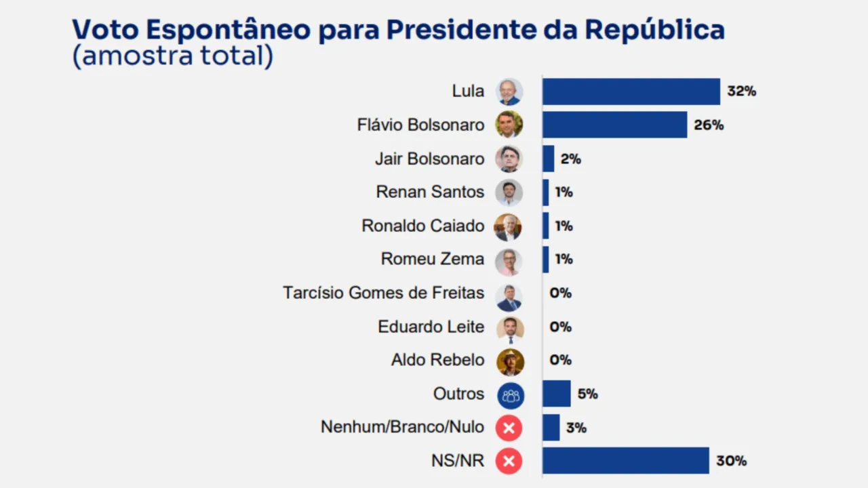The width and height of the screenshot is (868, 488).
Task: Click the chart title Voto Espontâneo para Presidente
Action: (398, 30)
